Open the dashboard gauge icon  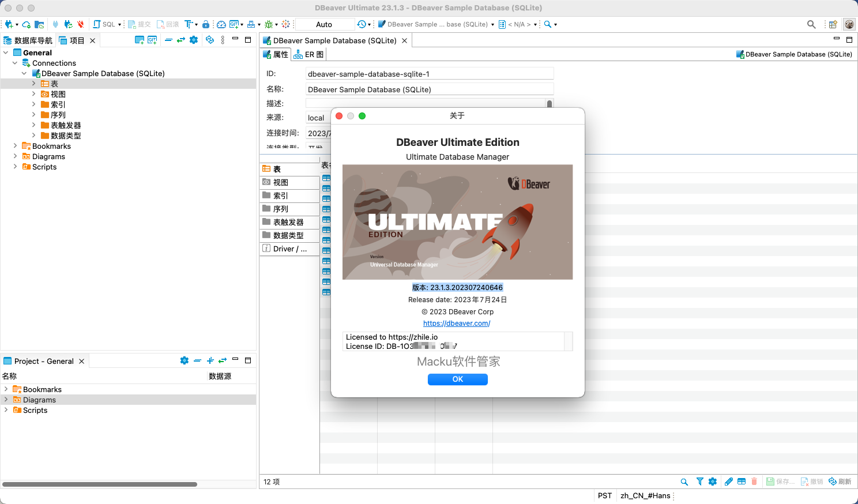click(221, 24)
